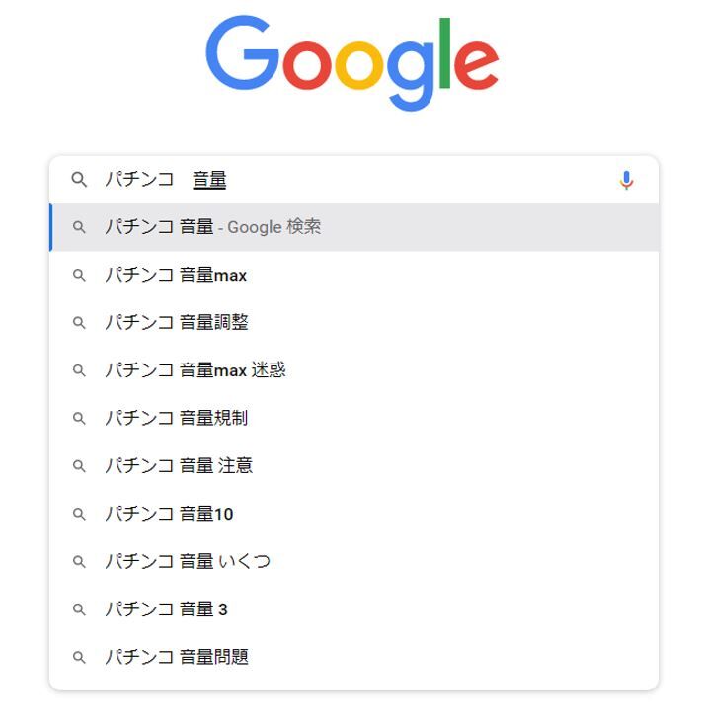Select the highlighted パチンコ 音量 - Google 検索 suggestion
Screen dimensions: 703x728
pyautogui.click(x=212, y=227)
